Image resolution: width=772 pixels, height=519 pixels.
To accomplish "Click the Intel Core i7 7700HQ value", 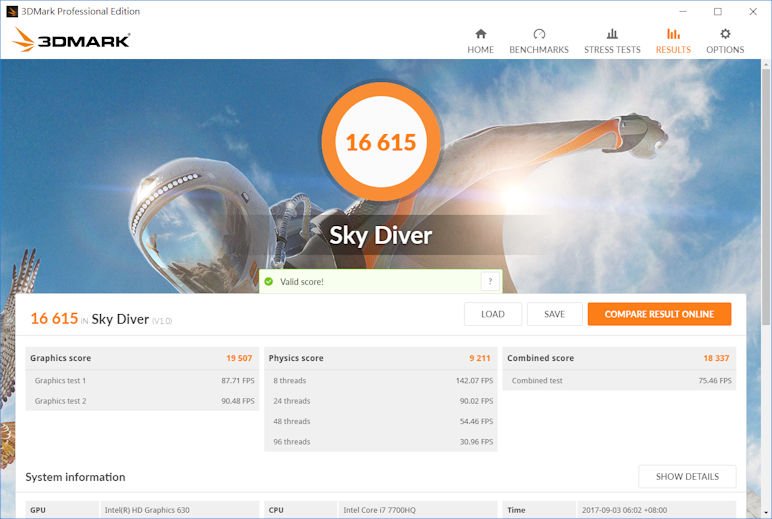I will coord(379,510).
